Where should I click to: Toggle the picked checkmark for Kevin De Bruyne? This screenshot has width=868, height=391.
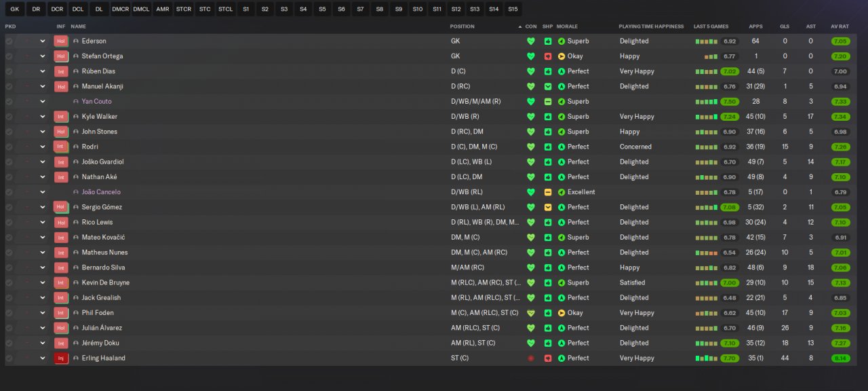[x=9, y=282]
